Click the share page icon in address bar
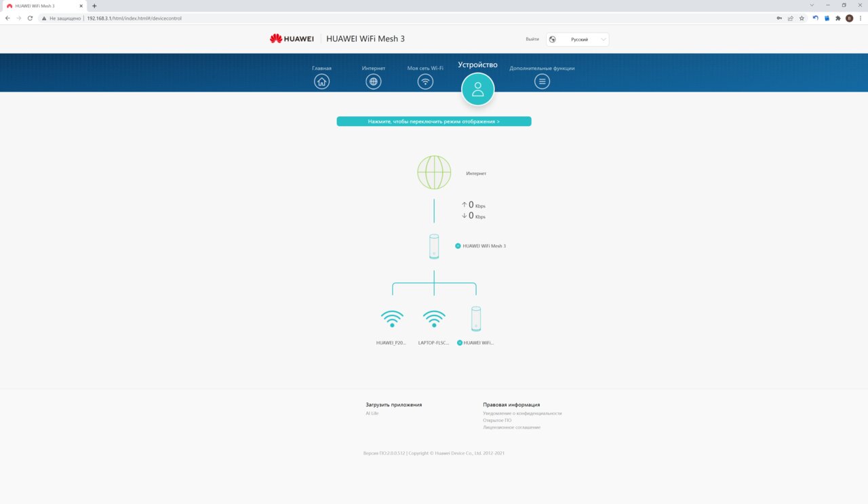Viewport: 868px width, 504px height. coord(791,18)
